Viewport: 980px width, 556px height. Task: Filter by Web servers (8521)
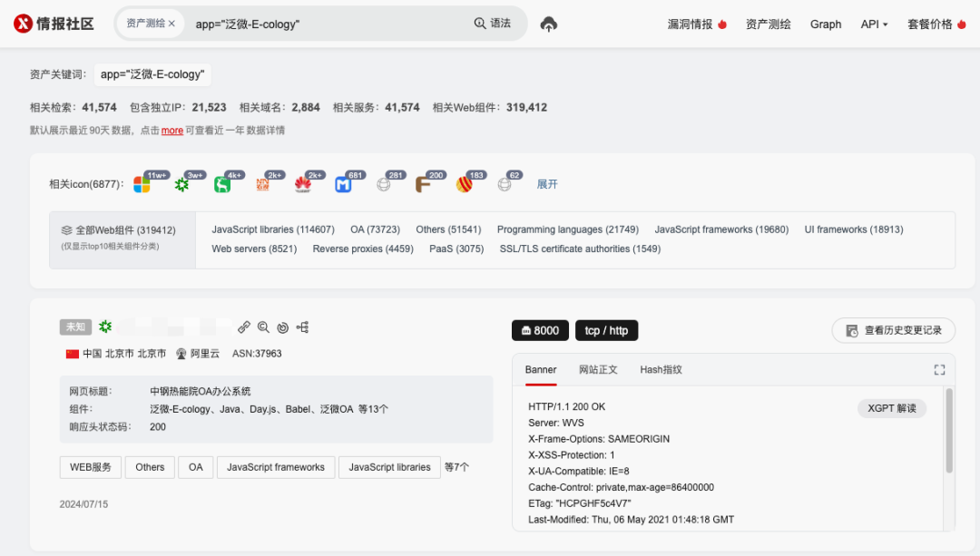point(254,249)
